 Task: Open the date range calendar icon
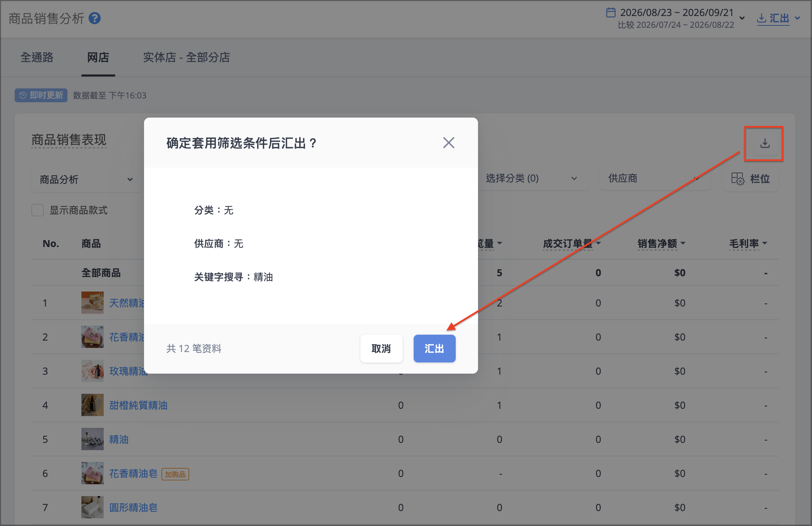tap(611, 13)
